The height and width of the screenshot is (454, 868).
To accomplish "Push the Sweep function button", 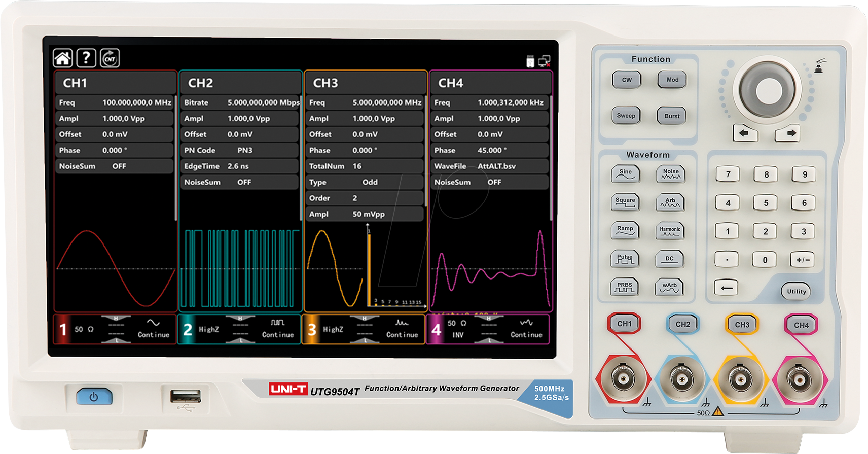I will (626, 116).
